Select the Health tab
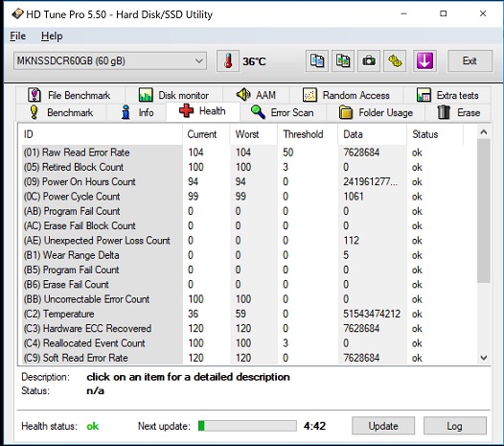 click(203, 111)
